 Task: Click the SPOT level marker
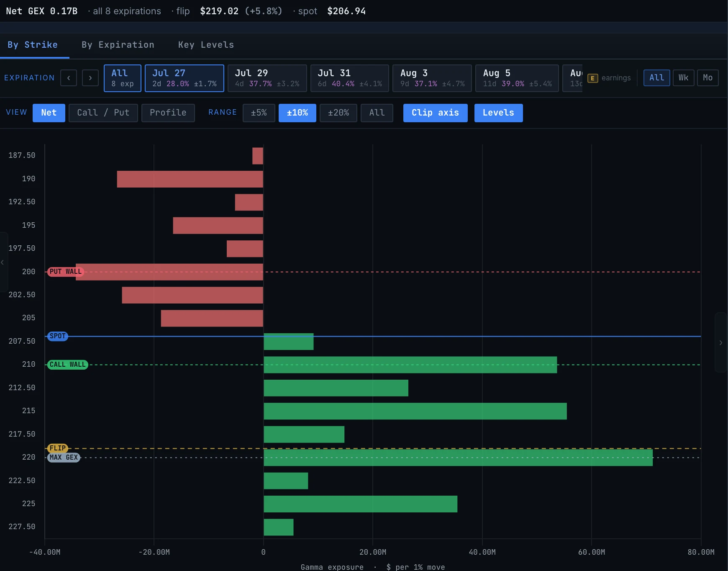[x=58, y=336]
